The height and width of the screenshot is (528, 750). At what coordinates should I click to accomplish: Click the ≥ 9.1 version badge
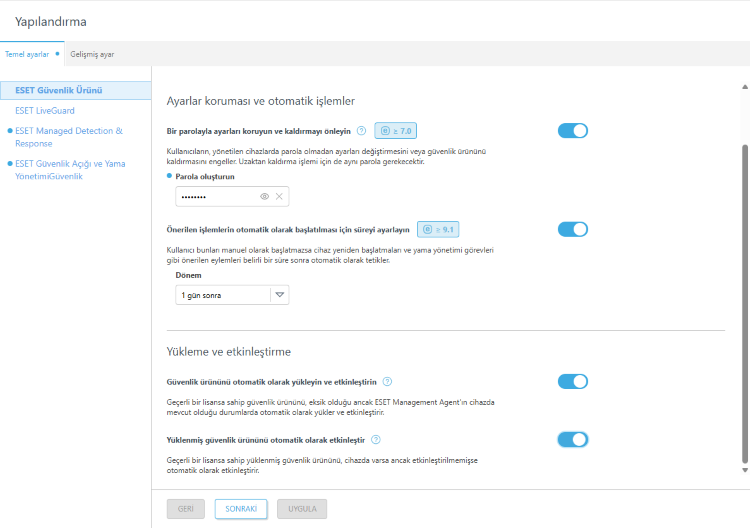(437, 229)
